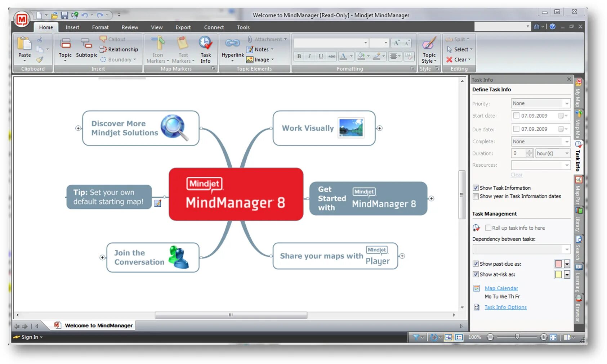Screen dimensions: 607x364
Task: Uncheck Show past-due as
Action: click(476, 264)
